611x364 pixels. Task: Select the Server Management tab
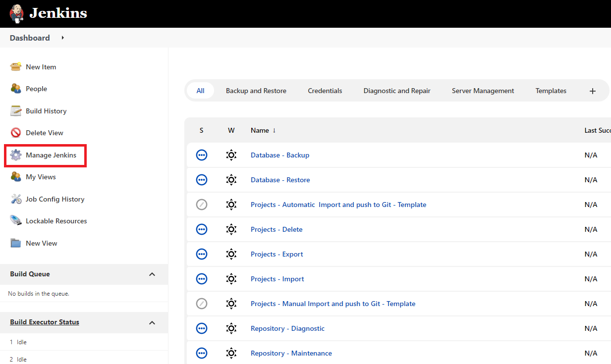click(483, 91)
